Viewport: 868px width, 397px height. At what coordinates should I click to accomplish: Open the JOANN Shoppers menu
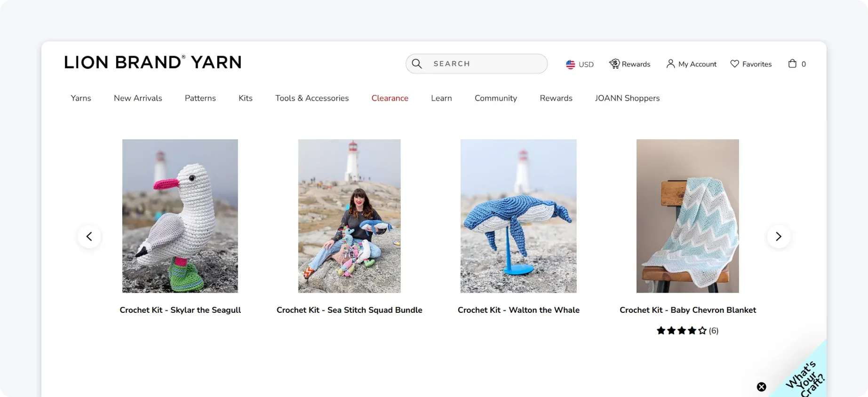627,98
